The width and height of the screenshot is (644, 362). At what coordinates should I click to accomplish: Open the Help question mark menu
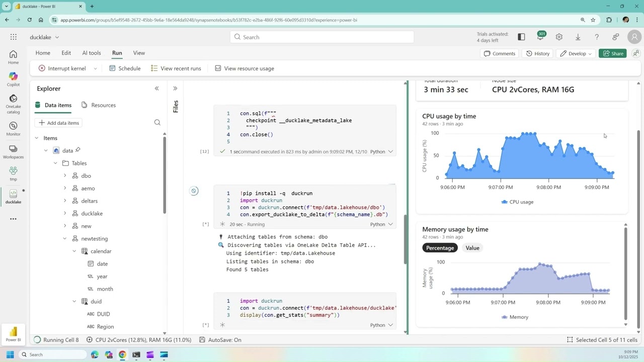(x=597, y=37)
